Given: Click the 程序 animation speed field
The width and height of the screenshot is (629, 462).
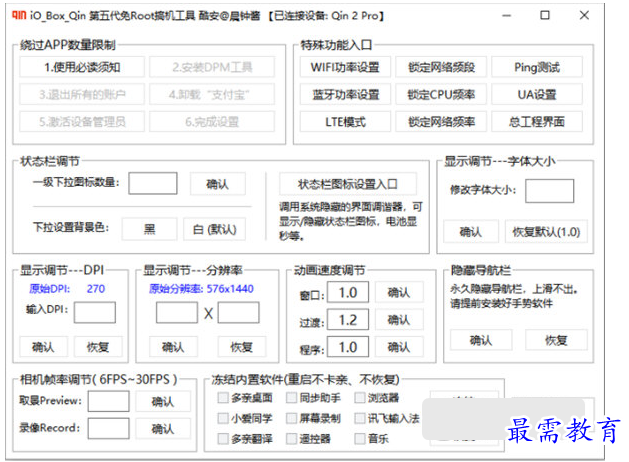Looking at the screenshot, I should [x=348, y=347].
